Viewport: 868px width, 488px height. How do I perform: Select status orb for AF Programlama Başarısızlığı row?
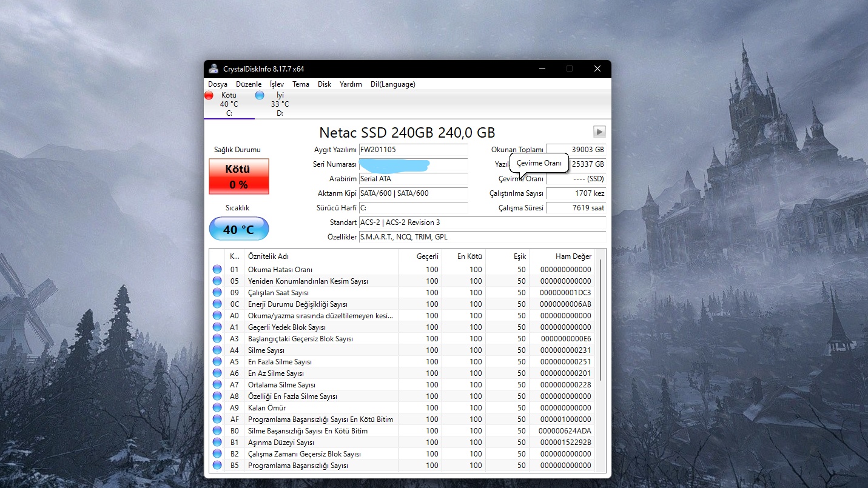pos(217,419)
